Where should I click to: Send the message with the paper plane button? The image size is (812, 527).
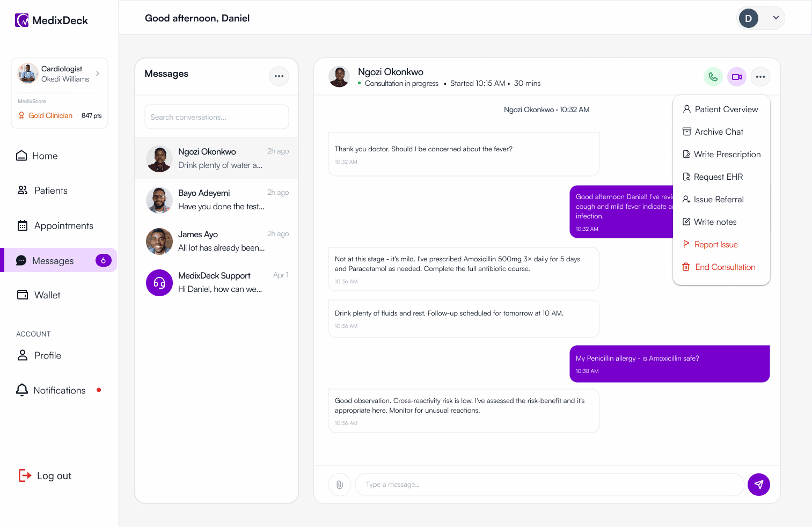coord(759,485)
